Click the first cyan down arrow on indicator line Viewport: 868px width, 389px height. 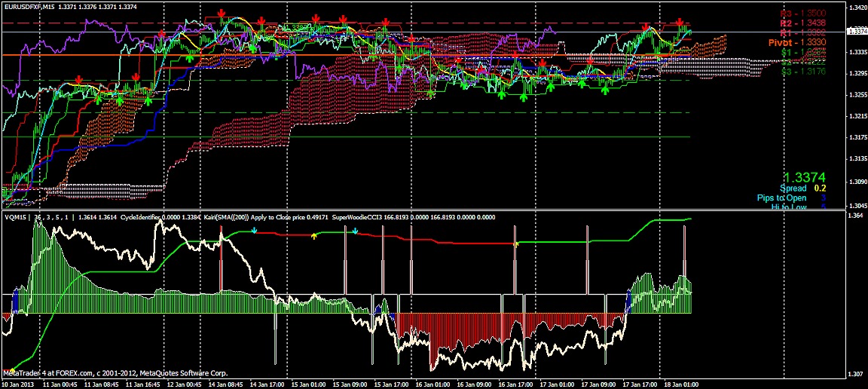[x=255, y=230]
